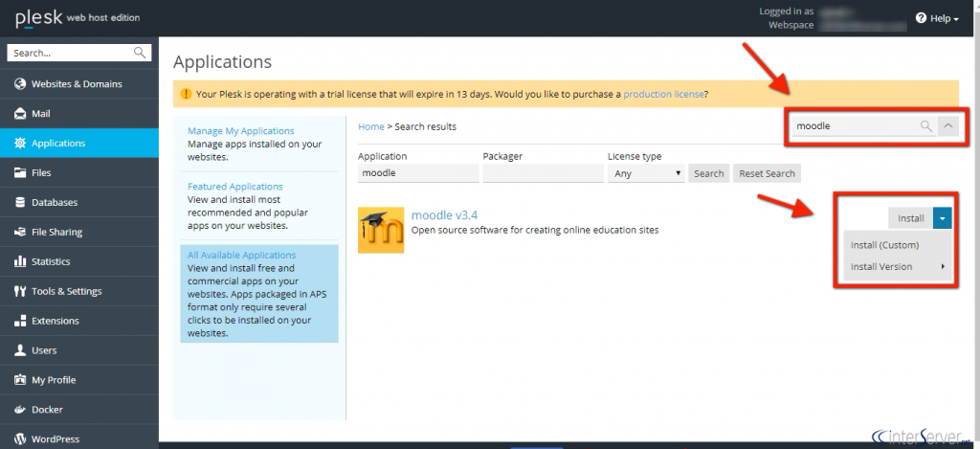980x449 pixels.
Task: Toggle the Install dropdown arrow
Action: click(x=943, y=218)
